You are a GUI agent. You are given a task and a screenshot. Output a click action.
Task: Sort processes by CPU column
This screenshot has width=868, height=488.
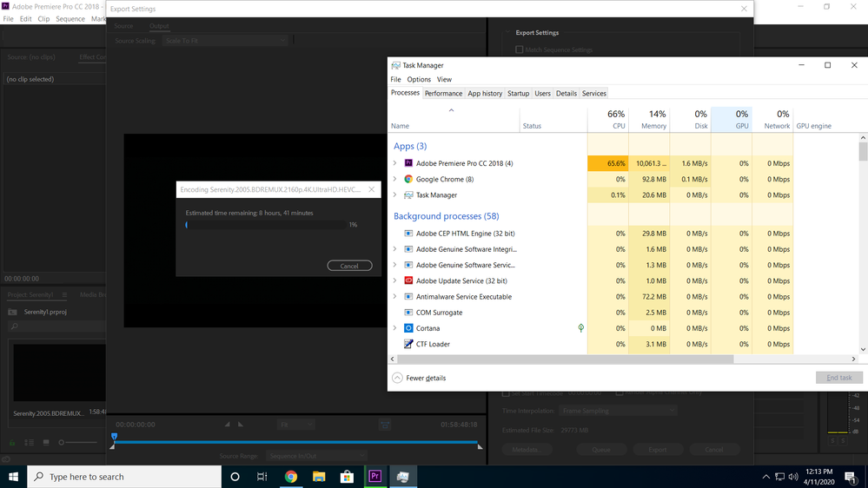608,119
